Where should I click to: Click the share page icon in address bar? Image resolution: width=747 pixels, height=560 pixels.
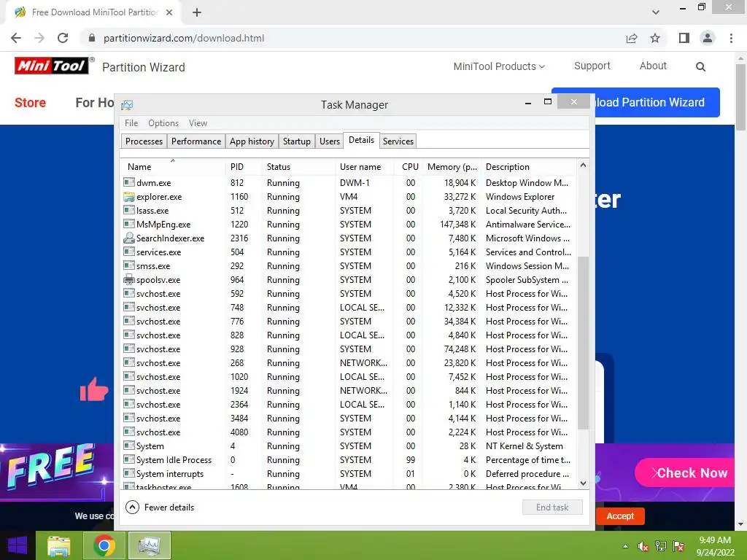pos(632,38)
